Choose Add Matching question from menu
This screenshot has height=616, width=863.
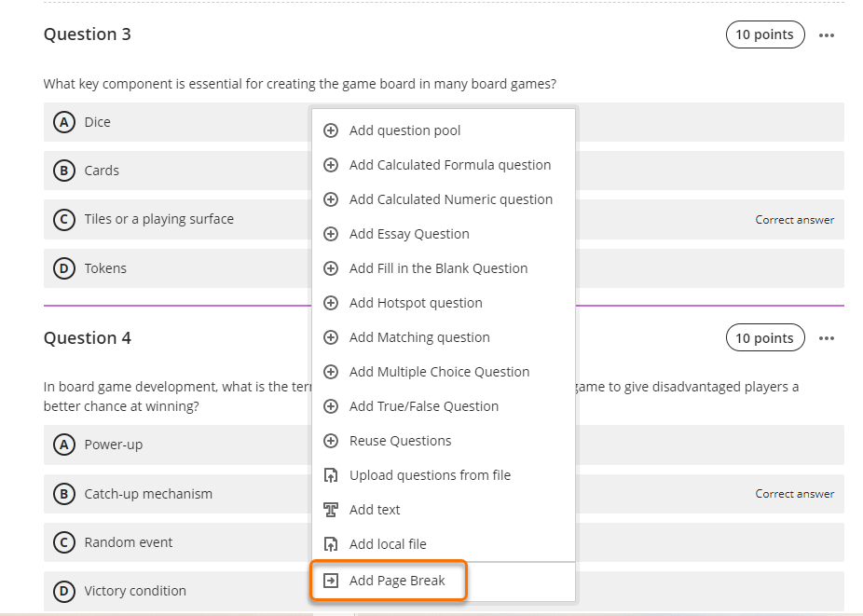click(419, 337)
